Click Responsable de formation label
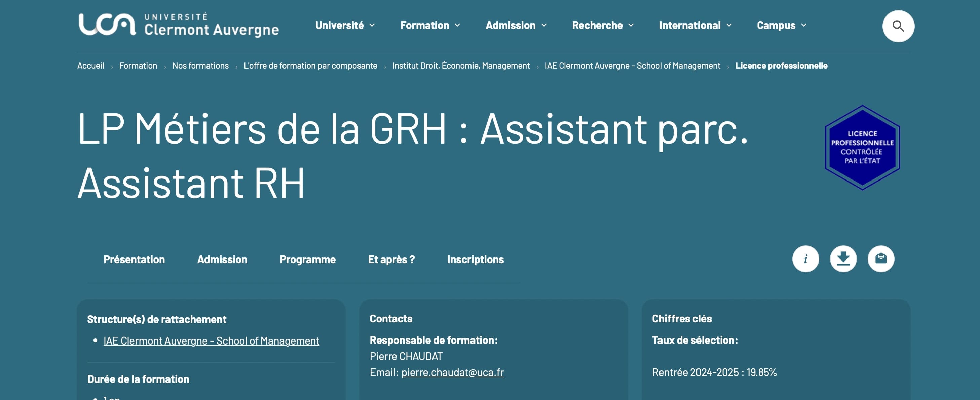The image size is (980, 400). (x=433, y=340)
